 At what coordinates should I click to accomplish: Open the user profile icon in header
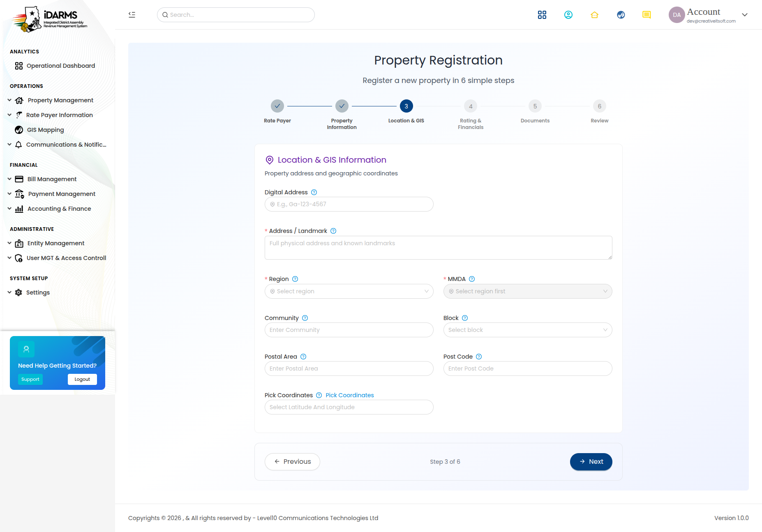[568, 15]
